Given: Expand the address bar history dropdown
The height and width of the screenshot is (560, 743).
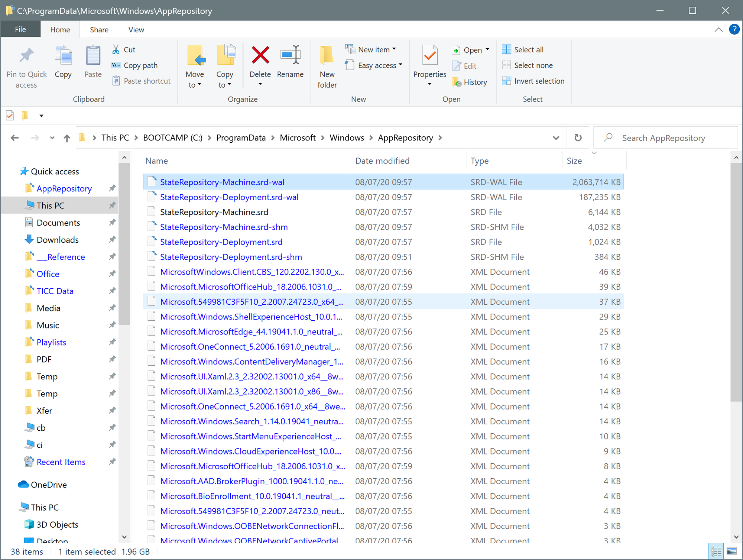Looking at the screenshot, I should coord(556,138).
